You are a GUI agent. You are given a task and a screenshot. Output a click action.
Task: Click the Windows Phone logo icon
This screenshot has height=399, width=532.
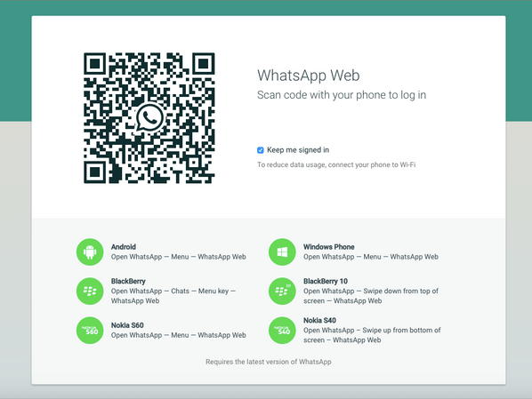[282, 251]
